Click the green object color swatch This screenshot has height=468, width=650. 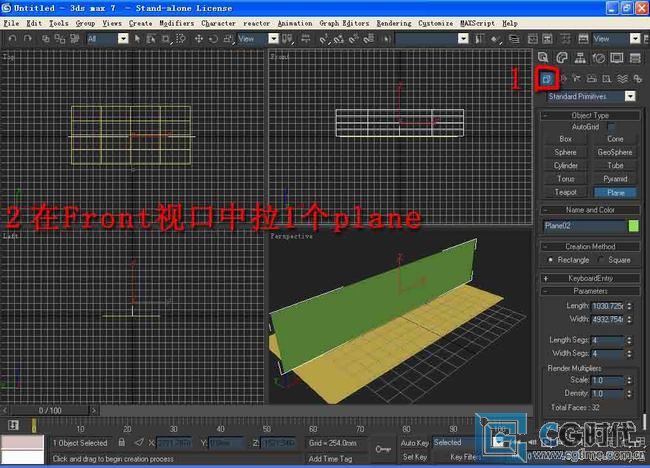pos(633,226)
